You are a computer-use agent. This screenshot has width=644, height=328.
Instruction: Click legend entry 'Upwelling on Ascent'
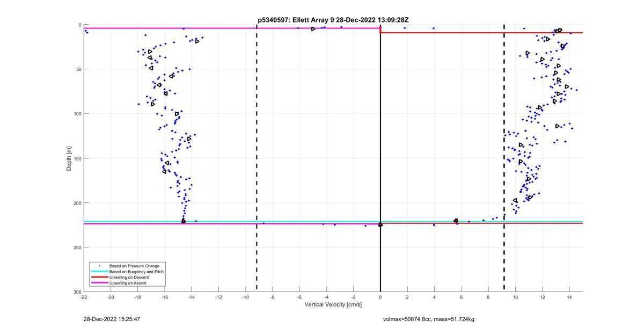(128, 283)
